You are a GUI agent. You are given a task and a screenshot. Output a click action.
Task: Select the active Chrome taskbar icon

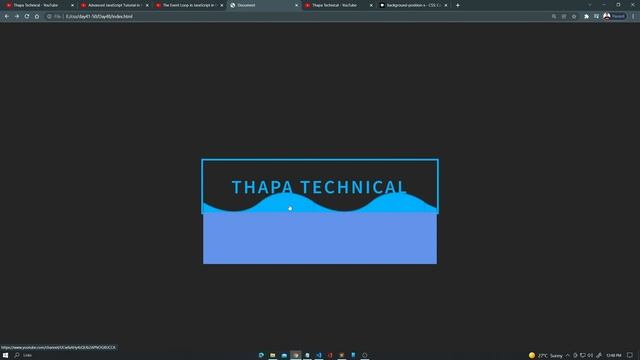tap(296, 355)
